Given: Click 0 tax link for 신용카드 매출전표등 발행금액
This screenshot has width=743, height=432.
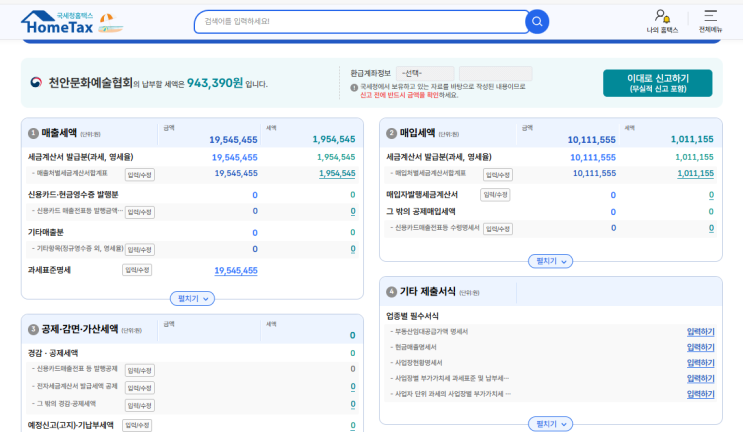Looking at the screenshot, I should [x=353, y=211].
